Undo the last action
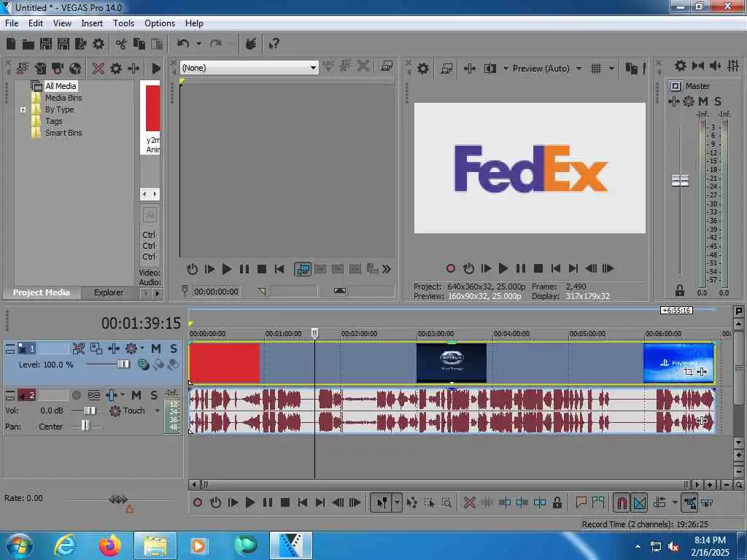747x560 pixels. pyautogui.click(x=182, y=44)
